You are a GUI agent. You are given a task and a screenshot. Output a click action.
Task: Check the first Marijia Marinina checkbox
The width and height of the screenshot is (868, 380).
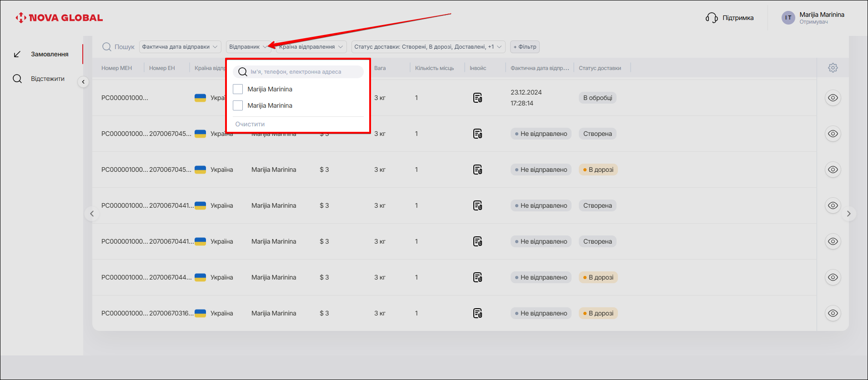click(x=238, y=89)
